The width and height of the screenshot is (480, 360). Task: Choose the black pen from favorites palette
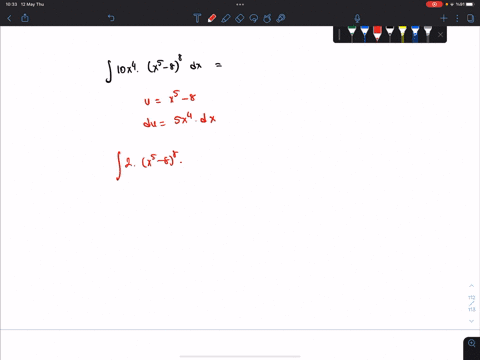tap(390, 34)
